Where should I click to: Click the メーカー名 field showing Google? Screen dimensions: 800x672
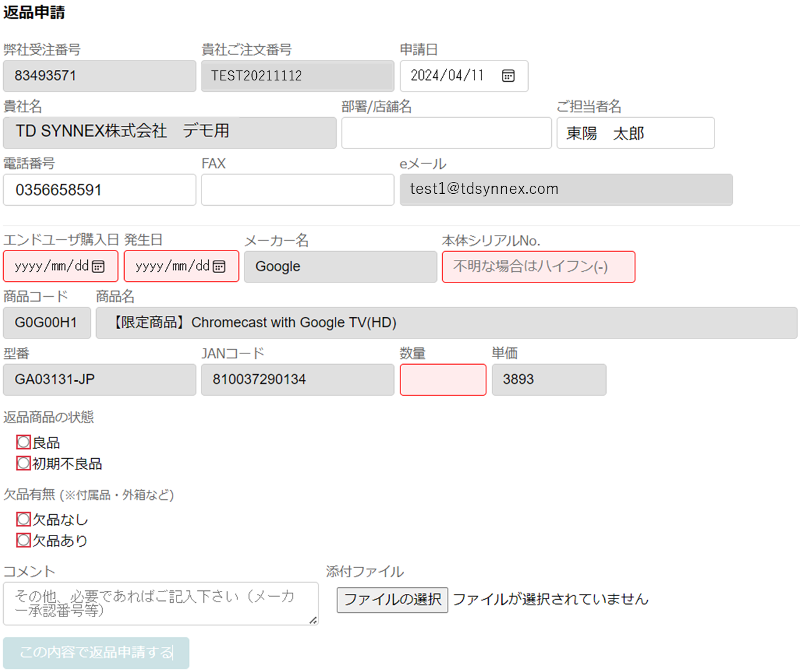pos(340,267)
